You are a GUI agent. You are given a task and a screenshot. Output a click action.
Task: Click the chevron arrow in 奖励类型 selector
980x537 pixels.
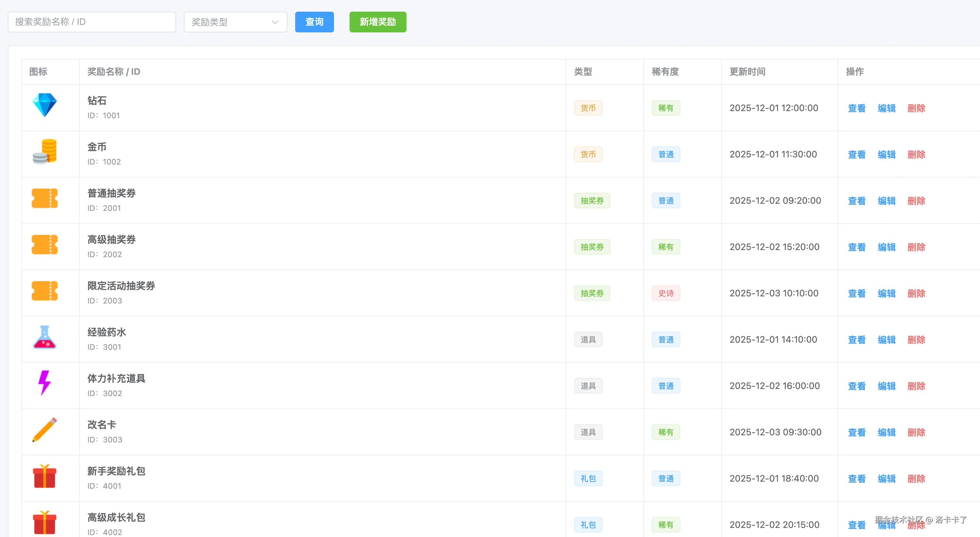(x=275, y=22)
